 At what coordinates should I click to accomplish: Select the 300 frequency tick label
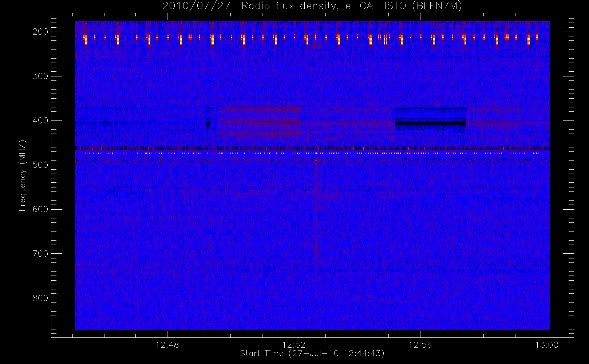click(x=40, y=76)
